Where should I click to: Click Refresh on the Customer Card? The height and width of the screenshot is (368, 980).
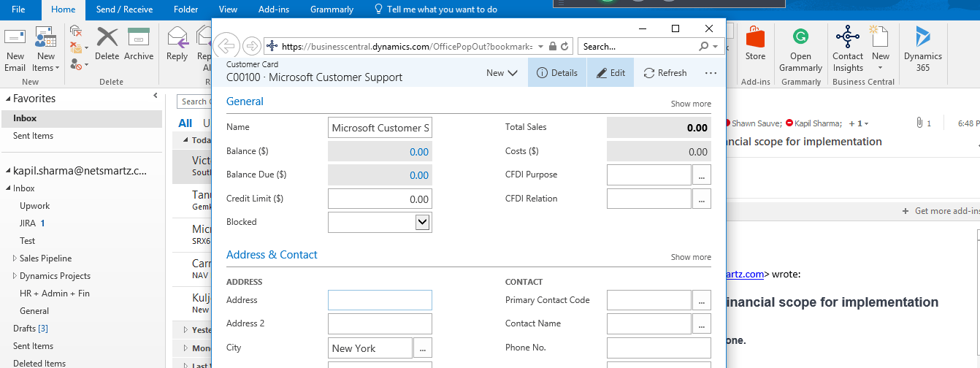point(665,73)
